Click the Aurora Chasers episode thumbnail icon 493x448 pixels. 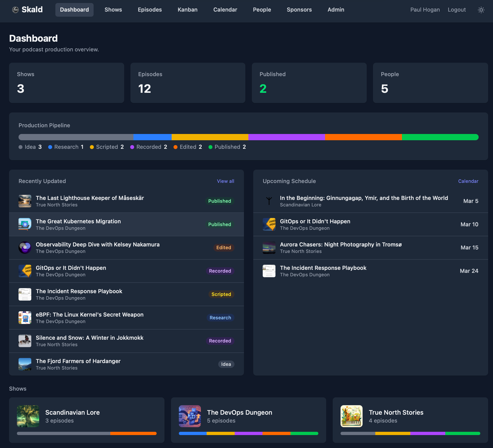[x=269, y=247]
